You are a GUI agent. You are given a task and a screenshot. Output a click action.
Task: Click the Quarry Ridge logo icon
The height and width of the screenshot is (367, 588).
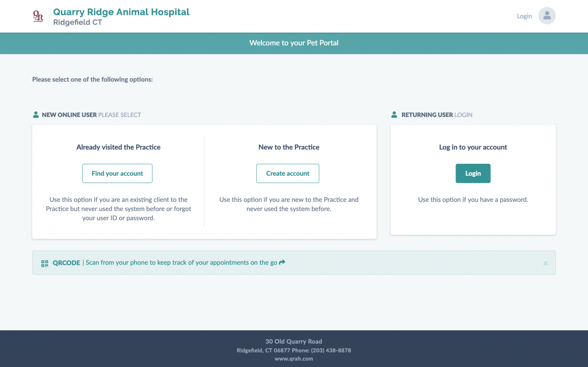pos(38,16)
